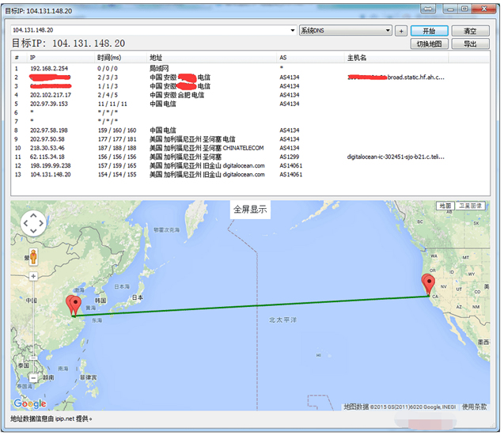The width and height of the screenshot is (504, 435).
Task: Expand the target IP address history dropdown arrow
Action: (x=292, y=30)
